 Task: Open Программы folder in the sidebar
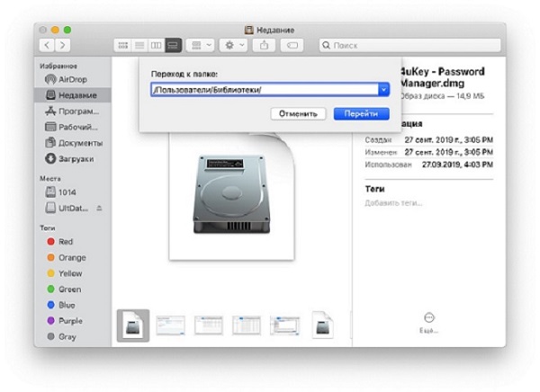point(72,111)
